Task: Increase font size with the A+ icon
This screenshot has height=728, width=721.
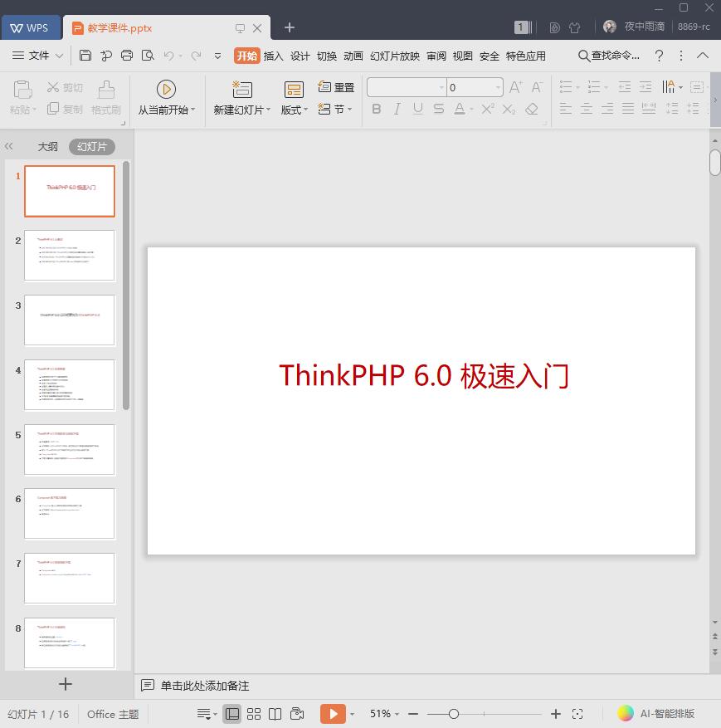Action: pos(514,86)
